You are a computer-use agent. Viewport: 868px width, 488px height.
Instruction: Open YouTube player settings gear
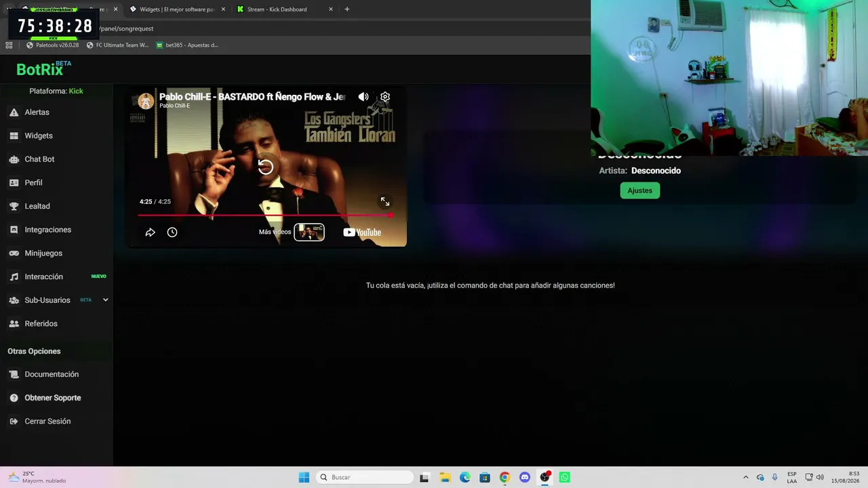click(385, 97)
